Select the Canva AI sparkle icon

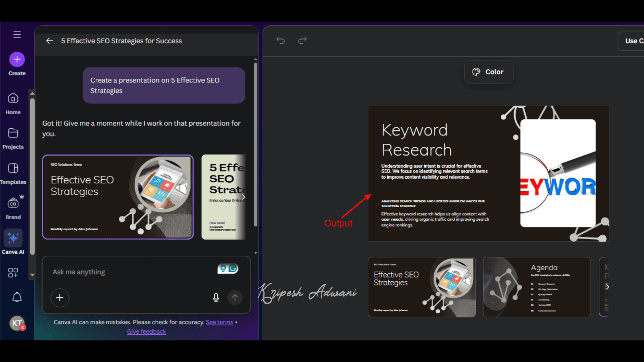pos(13,238)
